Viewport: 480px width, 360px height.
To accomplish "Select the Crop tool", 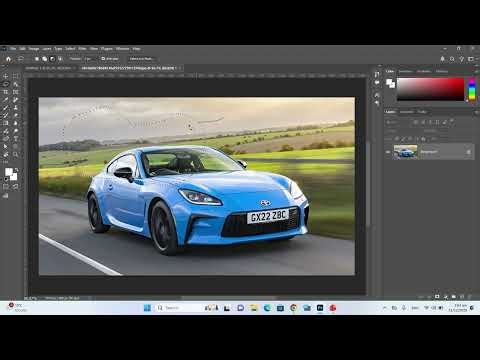I will coord(6,92).
